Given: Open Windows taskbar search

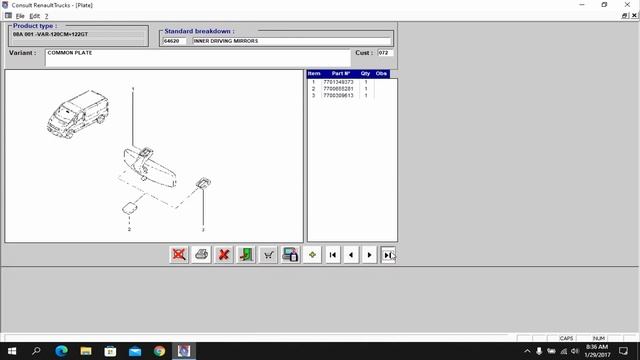Looking at the screenshot, I should pos(36,351).
